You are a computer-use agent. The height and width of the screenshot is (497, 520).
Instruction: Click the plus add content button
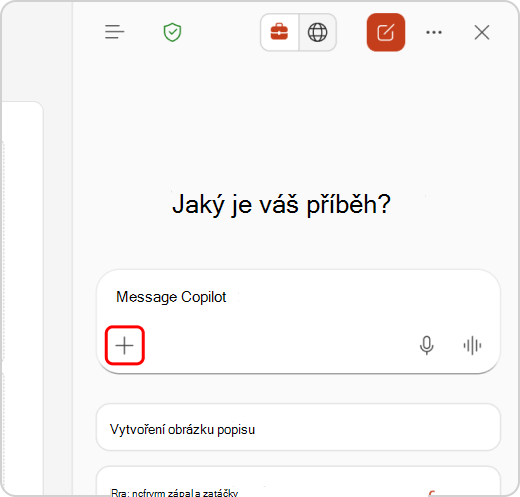(125, 345)
